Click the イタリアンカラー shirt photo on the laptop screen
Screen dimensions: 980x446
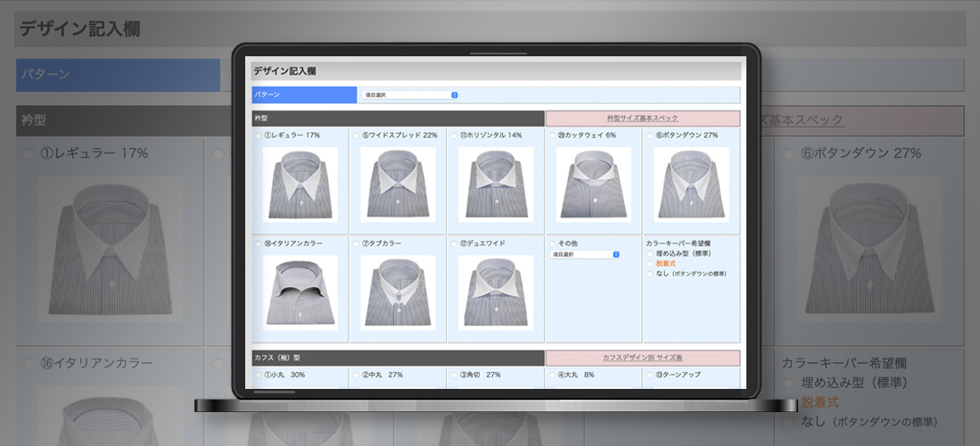click(x=300, y=293)
